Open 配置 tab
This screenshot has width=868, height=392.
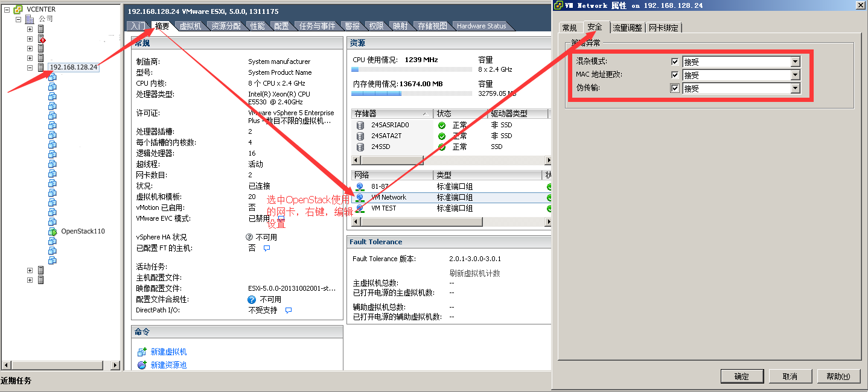point(281,26)
